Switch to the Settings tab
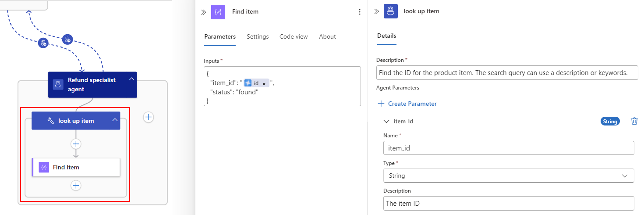Screen dimensions: 644x215 click(x=258, y=36)
